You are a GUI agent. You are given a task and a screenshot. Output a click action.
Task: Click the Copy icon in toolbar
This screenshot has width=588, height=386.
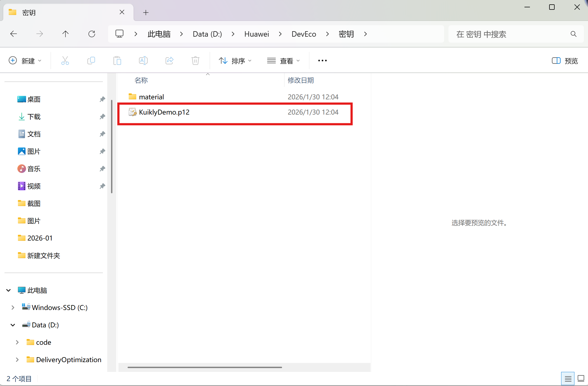pyautogui.click(x=91, y=61)
